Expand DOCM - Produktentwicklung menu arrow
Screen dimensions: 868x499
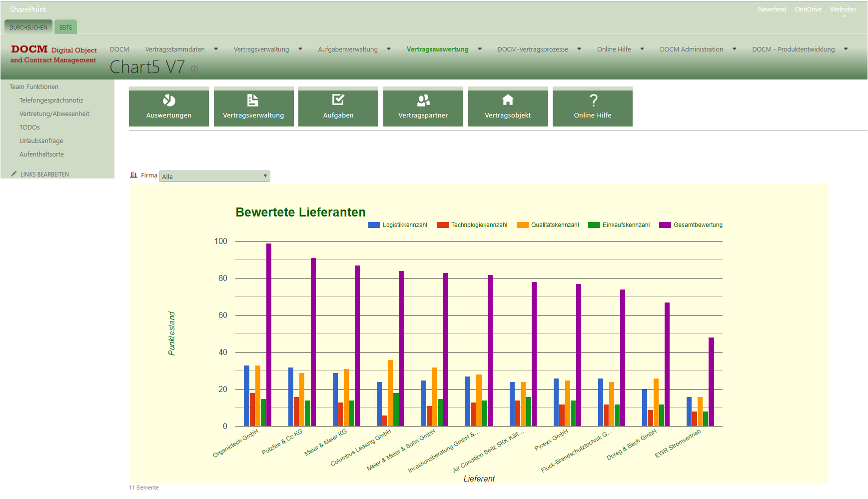click(x=846, y=49)
